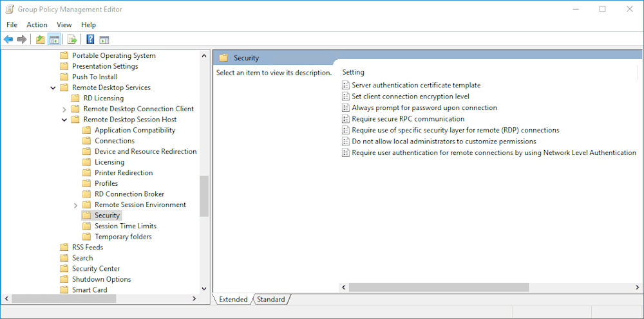Image resolution: width=644 pixels, height=319 pixels.
Task: Click the folder icon next to RD Licensing
Action: point(75,98)
